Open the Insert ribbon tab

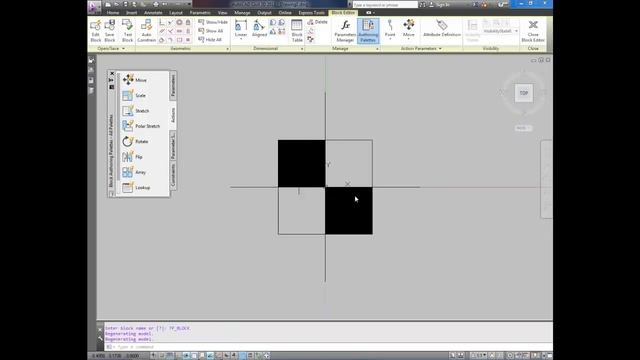pos(131,13)
